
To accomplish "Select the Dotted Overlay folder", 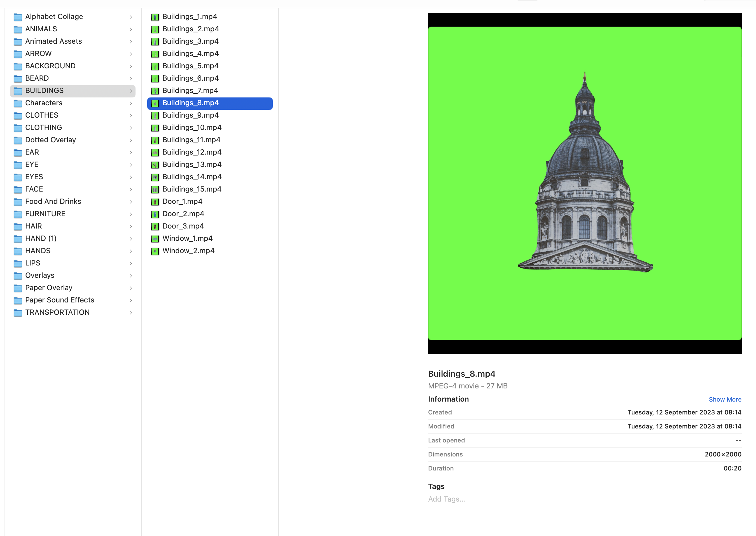I will click(x=50, y=140).
